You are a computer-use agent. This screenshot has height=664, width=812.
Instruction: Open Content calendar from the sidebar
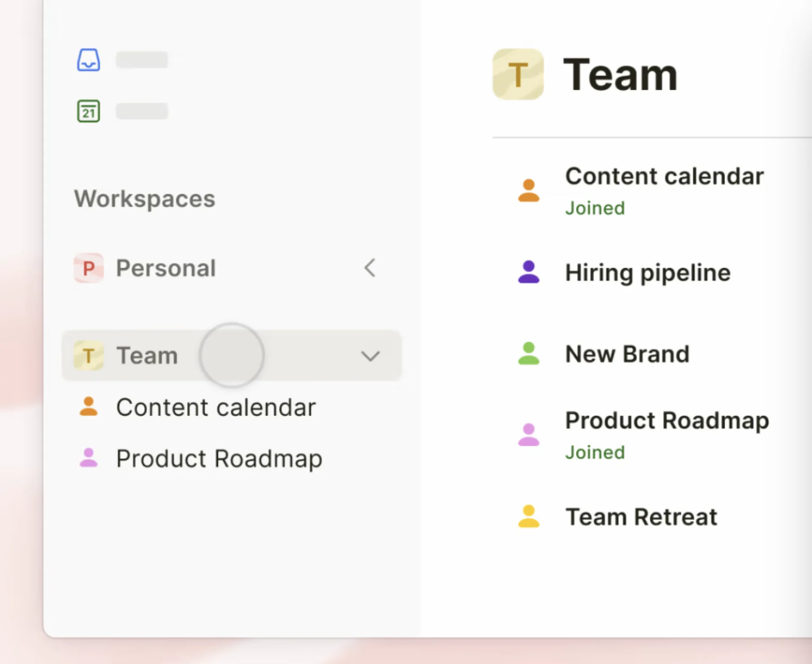tap(216, 407)
